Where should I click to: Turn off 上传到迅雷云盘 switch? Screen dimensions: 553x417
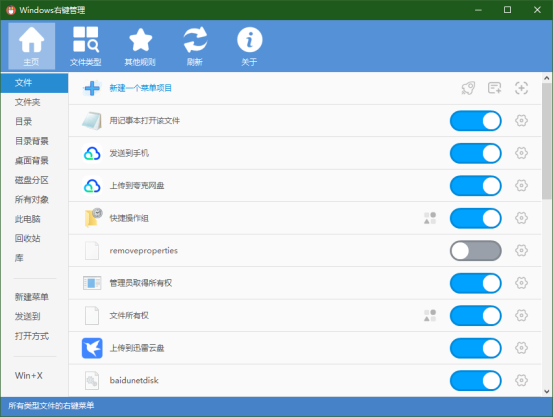pos(475,348)
